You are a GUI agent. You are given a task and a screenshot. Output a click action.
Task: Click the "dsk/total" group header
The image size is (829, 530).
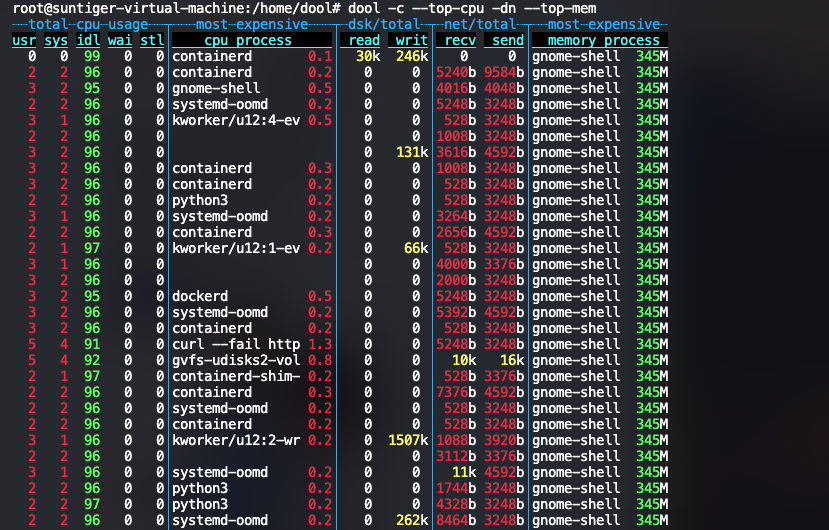click(x=384, y=24)
